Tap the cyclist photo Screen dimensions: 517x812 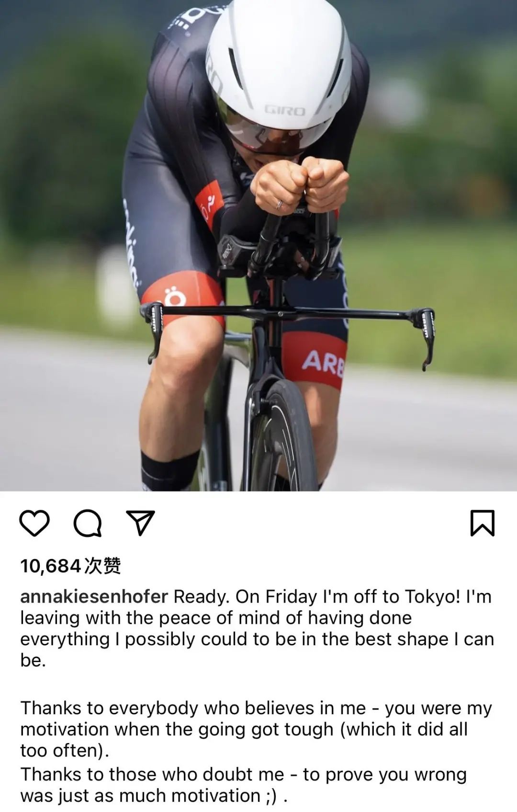258,245
